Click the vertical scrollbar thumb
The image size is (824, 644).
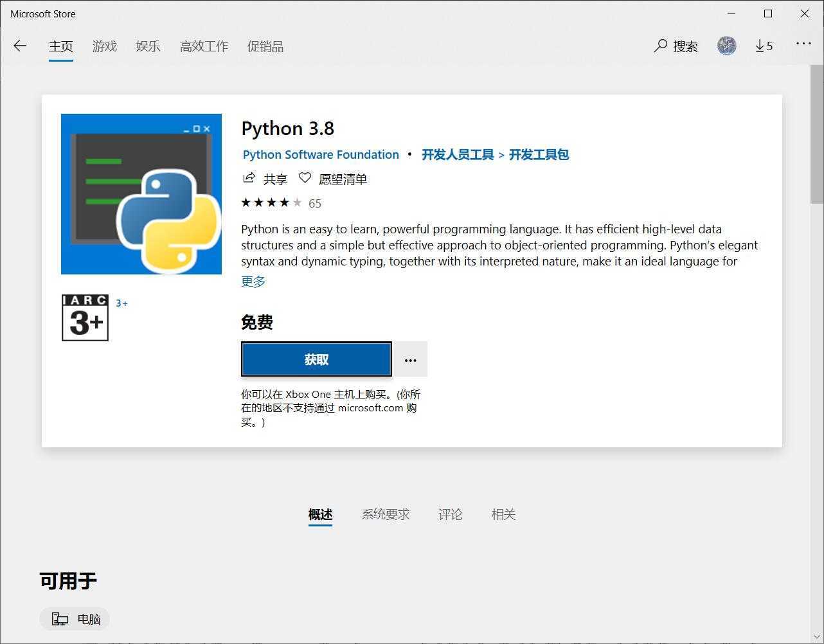pyautogui.click(x=817, y=134)
